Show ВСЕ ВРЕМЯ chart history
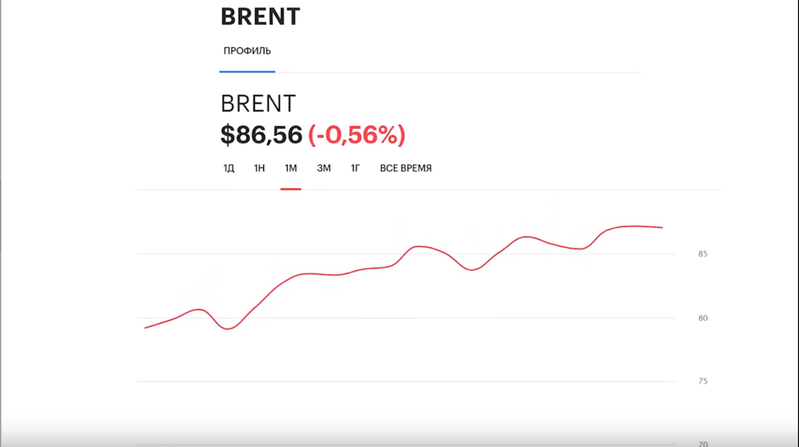Viewport: 799px width, 447px height. coord(406,168)
